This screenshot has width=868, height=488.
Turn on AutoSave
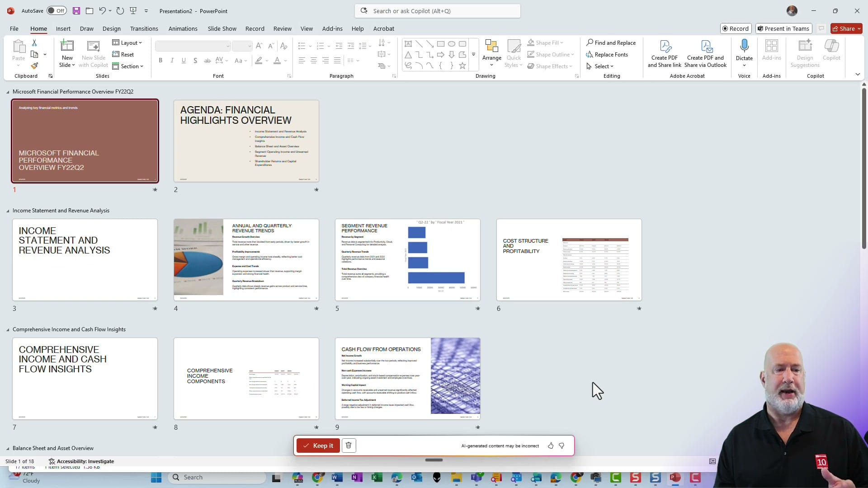(56, 10)
